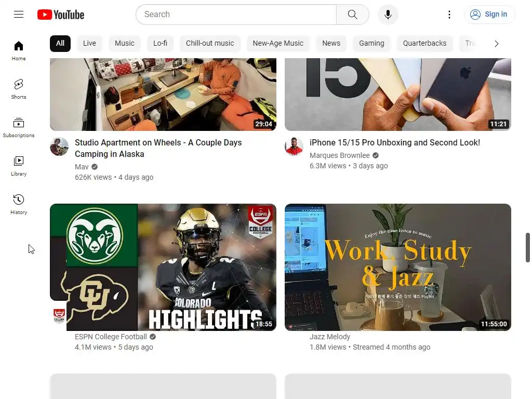
Task: Click the YouTube logo
Action: pos(61,15)
